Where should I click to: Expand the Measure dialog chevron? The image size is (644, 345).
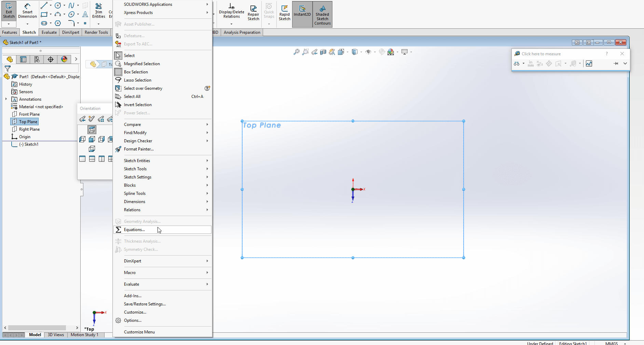pos(625,63)
